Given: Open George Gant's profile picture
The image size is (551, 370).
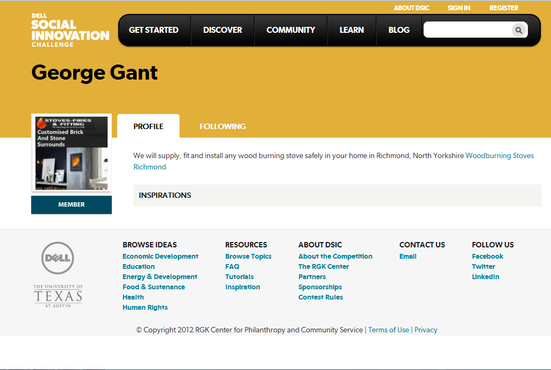Looking at the screenshot, I should 71,153.
